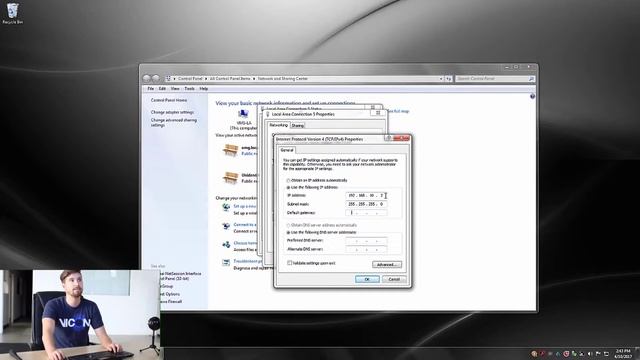Open the Help menu
Screen dimensions: 640x360
tap(204, 89)
